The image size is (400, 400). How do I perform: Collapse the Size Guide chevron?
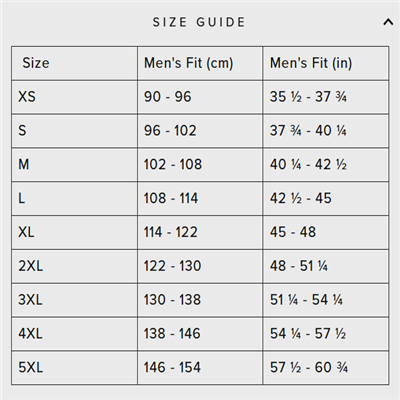[x=388, y=22]
